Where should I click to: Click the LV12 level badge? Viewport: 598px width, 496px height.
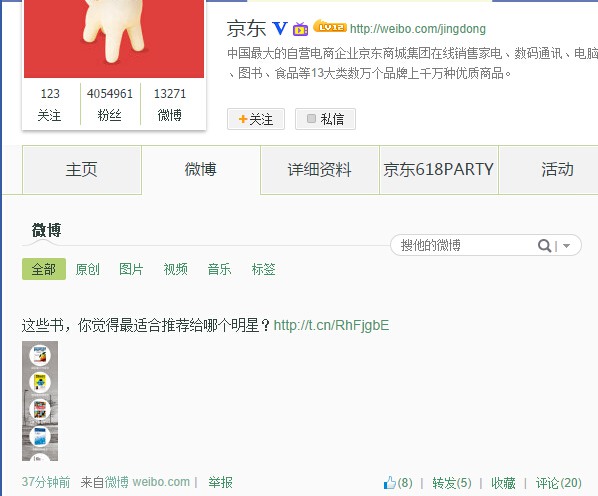[330, 27]
